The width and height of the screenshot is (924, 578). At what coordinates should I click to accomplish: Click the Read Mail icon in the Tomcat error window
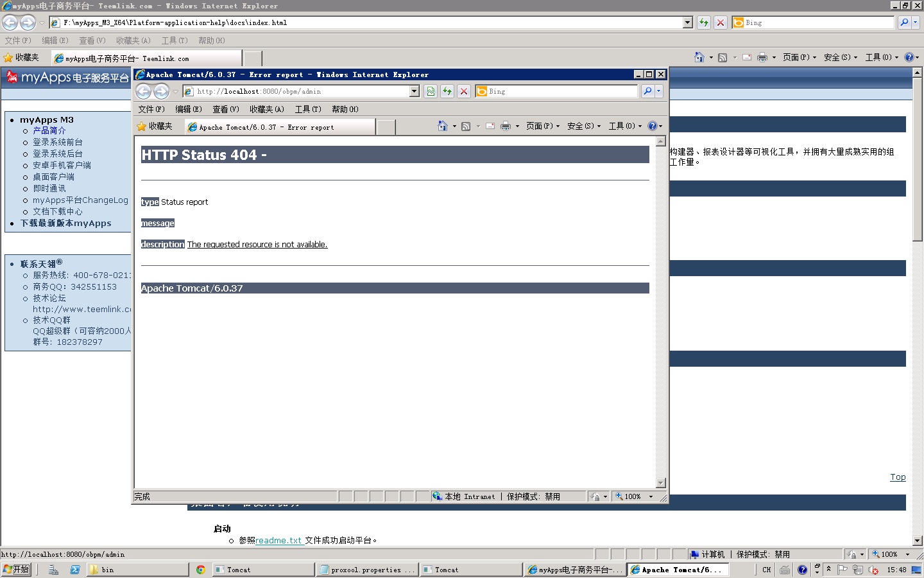pyautogui.click(x=490, y=127)
